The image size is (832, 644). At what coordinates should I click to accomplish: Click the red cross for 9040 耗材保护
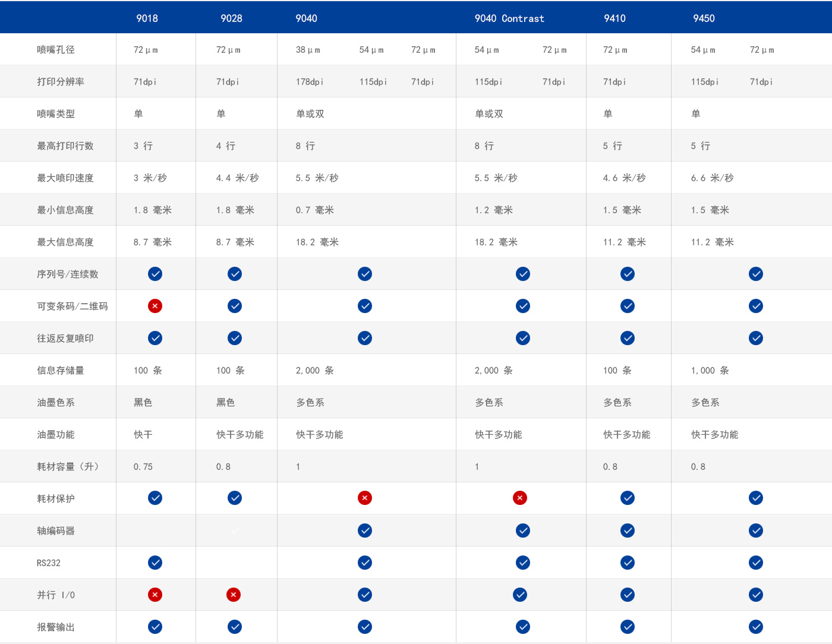(365, 498)
